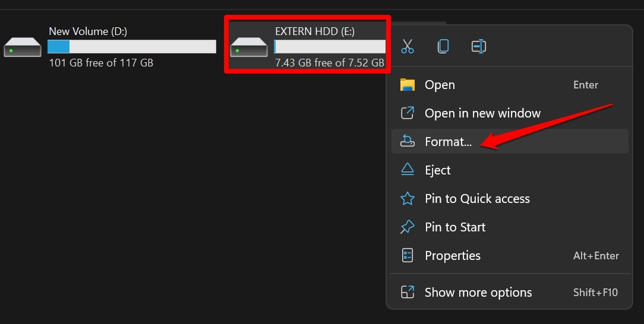Click the Format drive icon
Viewport: 644px width, 324px height.
408,141
